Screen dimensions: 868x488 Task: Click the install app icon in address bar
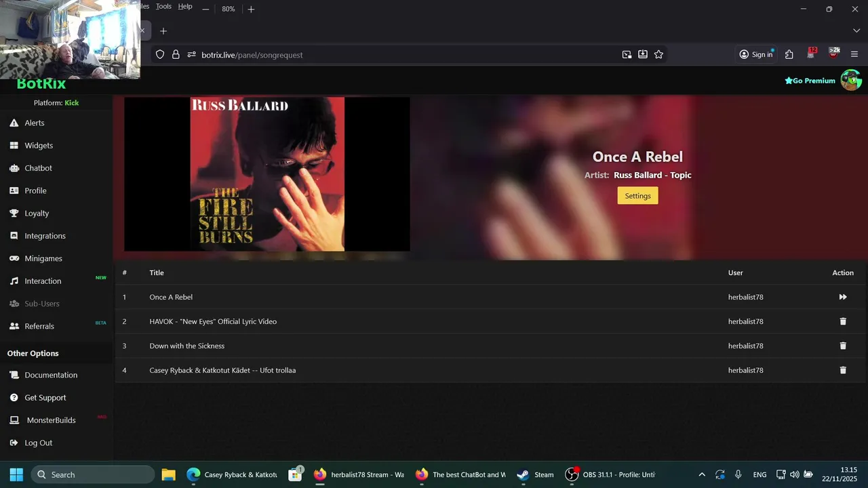pos(643,55)
